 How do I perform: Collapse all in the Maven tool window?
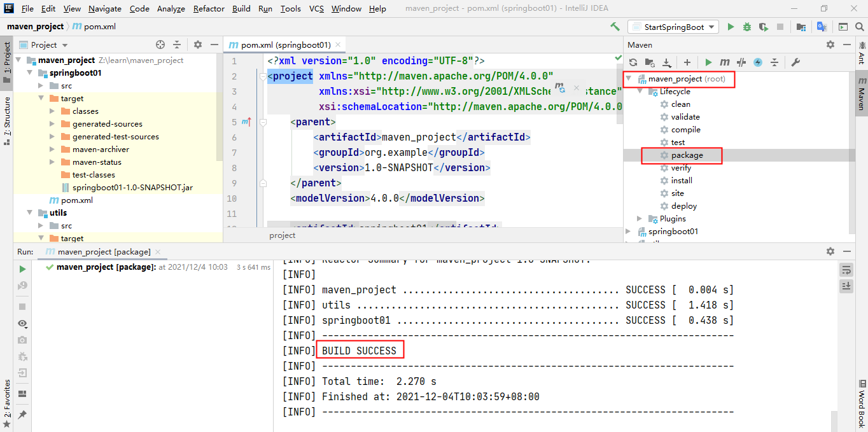tap(774, 62)
